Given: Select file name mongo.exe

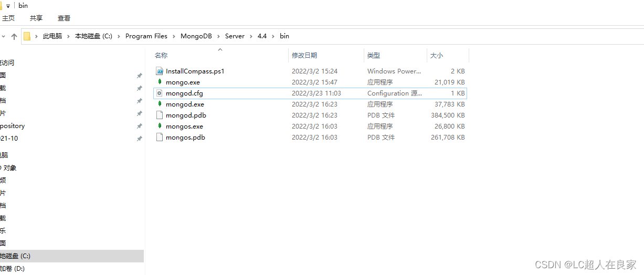Looking at the screenshot, I should 183,82.
